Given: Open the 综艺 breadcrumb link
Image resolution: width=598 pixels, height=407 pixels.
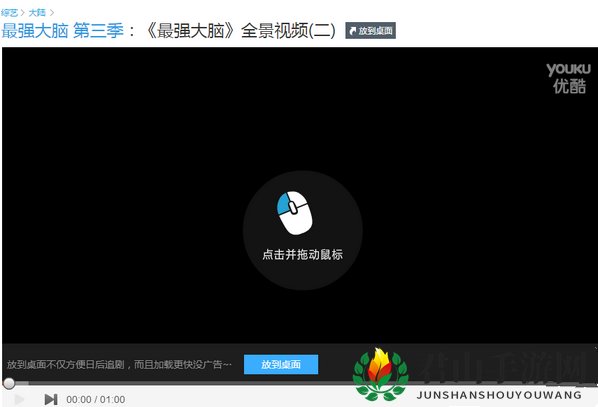Looking at the screenshot, I should coord(10,13).
